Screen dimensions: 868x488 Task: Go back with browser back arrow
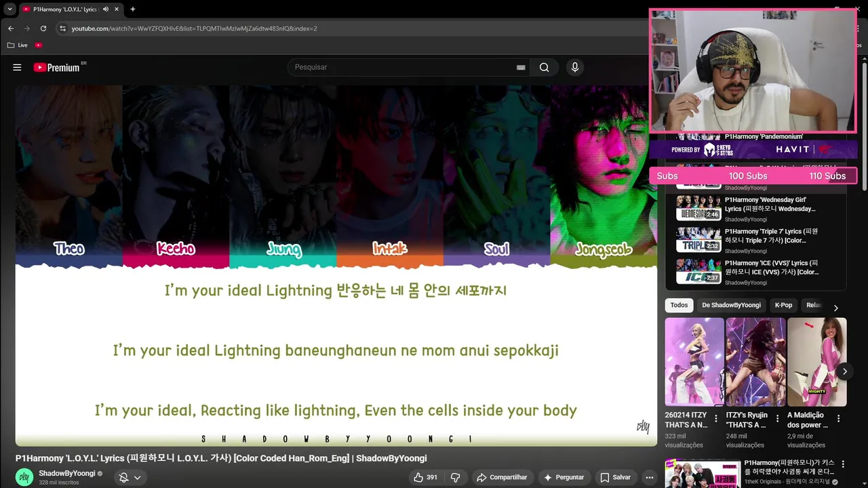pos(11,28)
